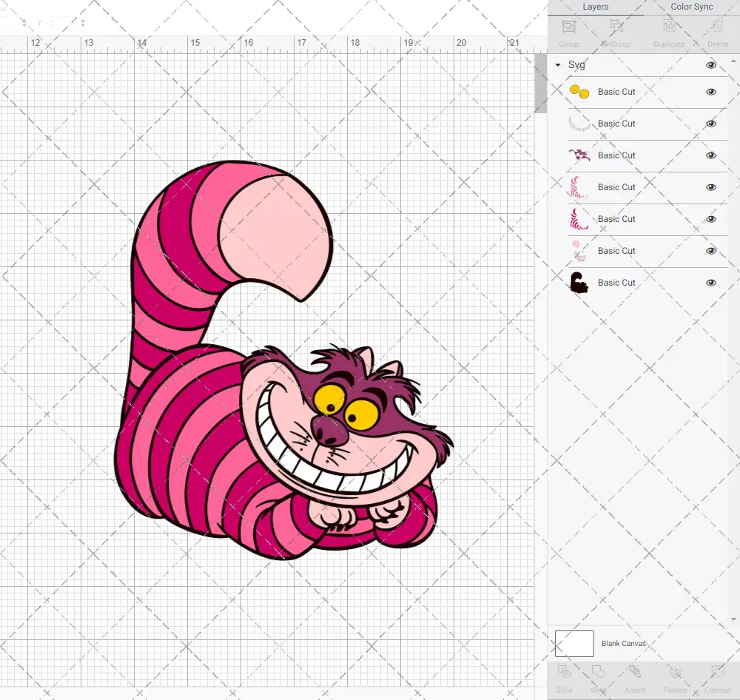Screen dimensions: 740x700
Task: Switch to the Layers tab
Action: coord(595,7)
